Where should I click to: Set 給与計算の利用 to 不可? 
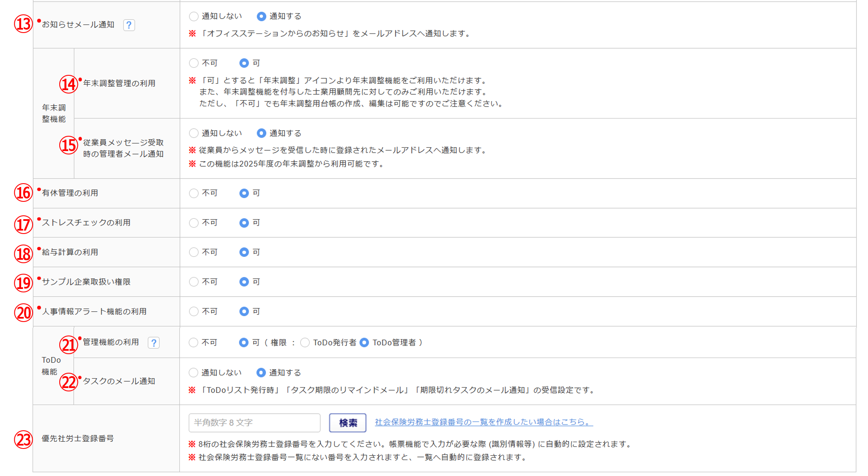pos(194,253)
